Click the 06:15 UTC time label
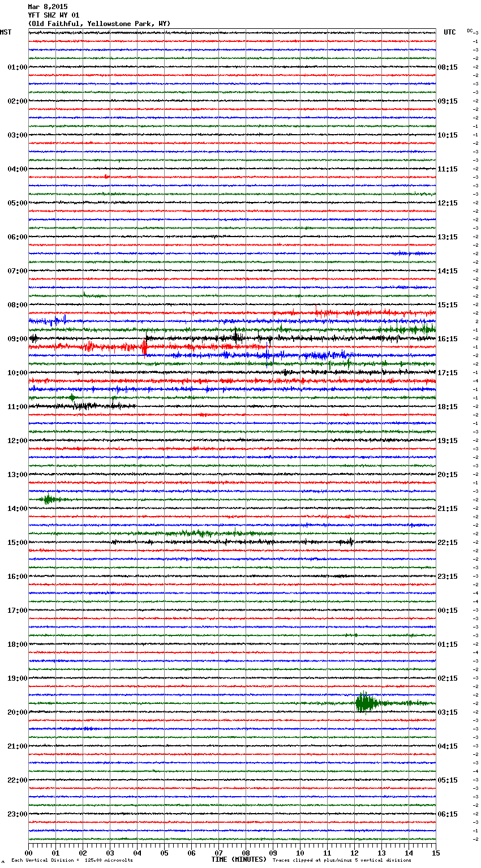The height and width of the screenshot is (868, 481). pos(448,814)
